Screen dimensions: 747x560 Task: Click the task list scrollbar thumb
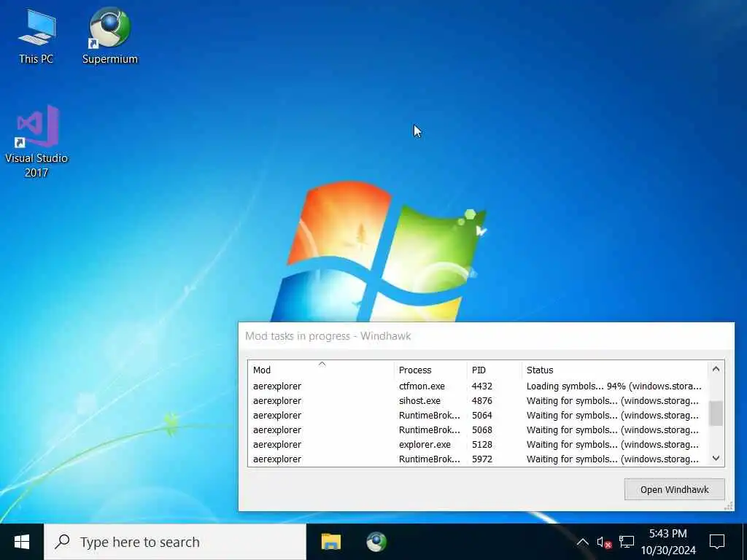[716, 413]
